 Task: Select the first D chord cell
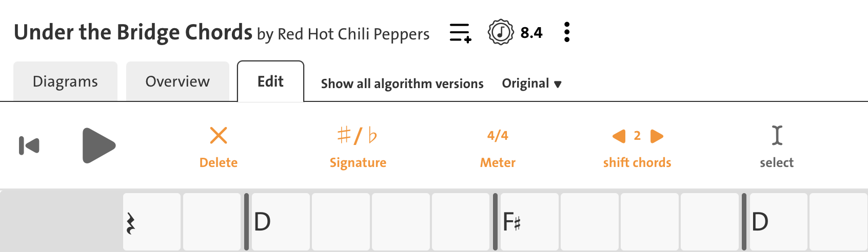(280, 222)
